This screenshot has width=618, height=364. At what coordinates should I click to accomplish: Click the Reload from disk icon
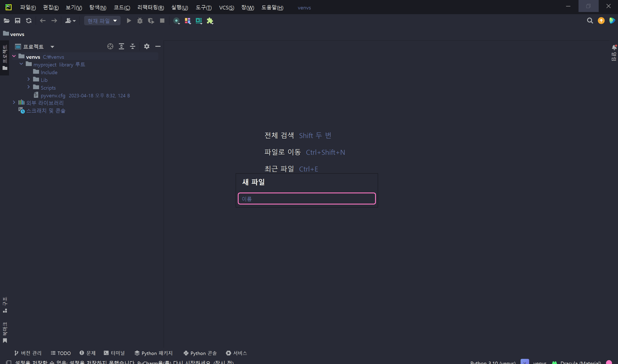tap(29, 21)
